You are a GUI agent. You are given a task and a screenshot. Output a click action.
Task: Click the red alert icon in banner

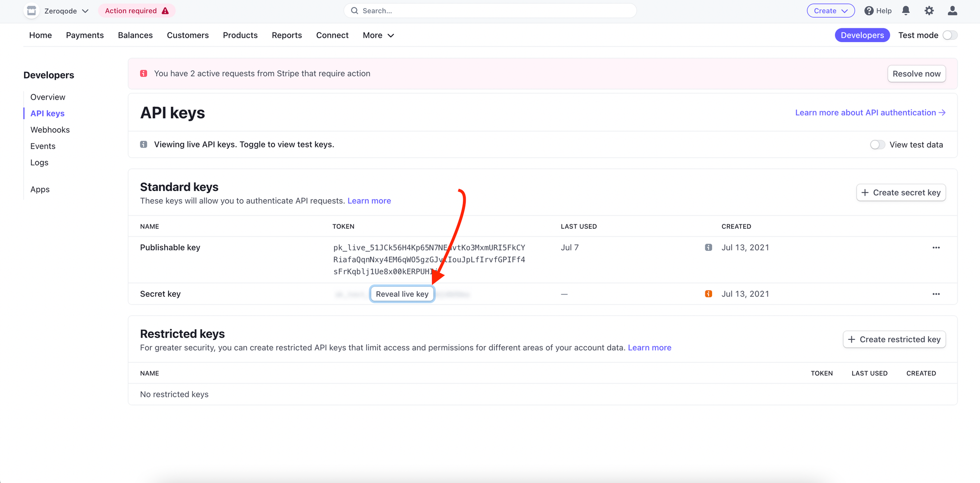pos(144,73)
